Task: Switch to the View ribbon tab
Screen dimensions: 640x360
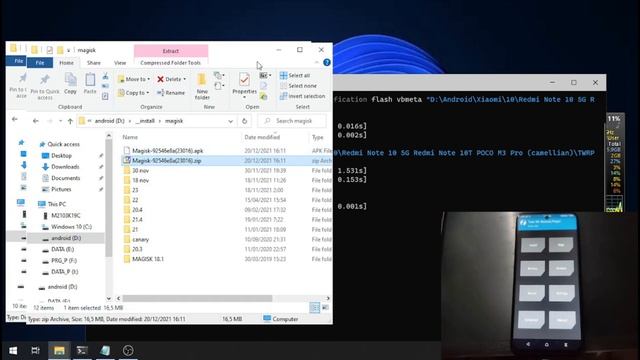Action: (x=120, y=63)
